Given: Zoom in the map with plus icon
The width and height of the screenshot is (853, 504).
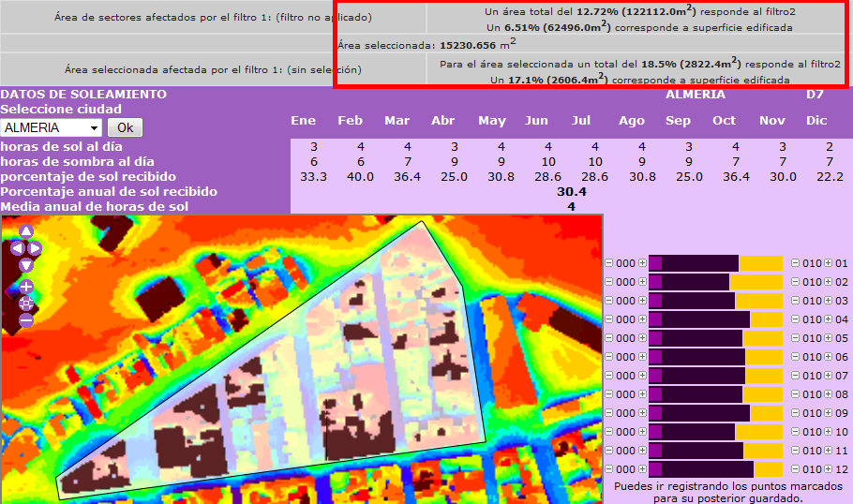Looking at the screenshot, I should tap(26, 287).
